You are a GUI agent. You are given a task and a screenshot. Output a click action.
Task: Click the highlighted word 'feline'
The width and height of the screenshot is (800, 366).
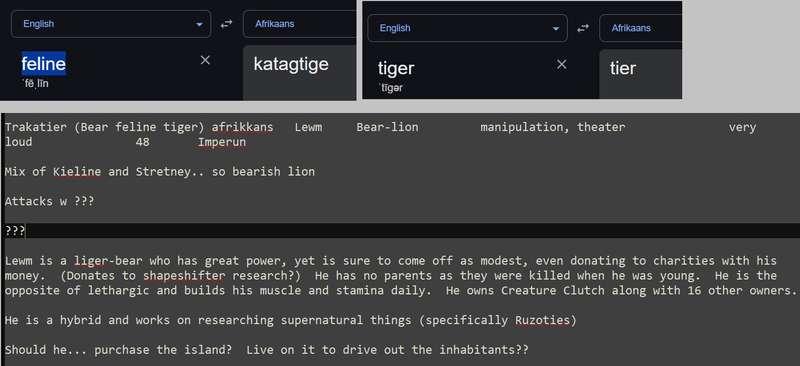(x=43, y=64)
